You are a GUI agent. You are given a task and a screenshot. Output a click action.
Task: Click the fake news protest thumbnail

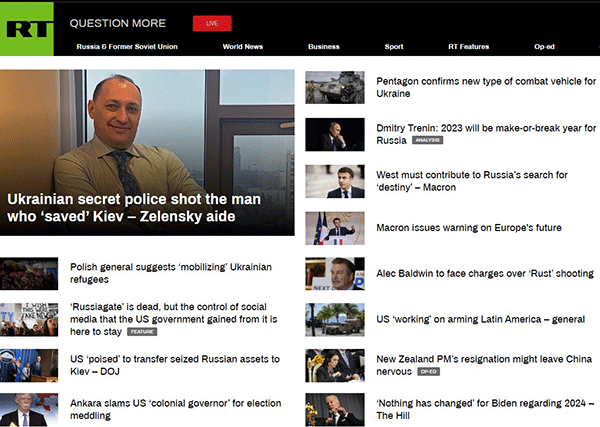29,319
